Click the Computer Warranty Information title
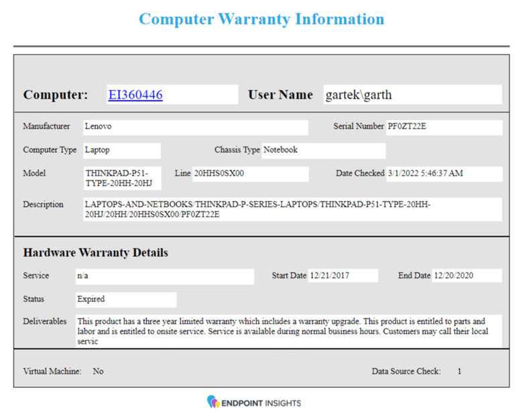Image resolution: width=523 pixels, height=420 pixels. [261, 19]
